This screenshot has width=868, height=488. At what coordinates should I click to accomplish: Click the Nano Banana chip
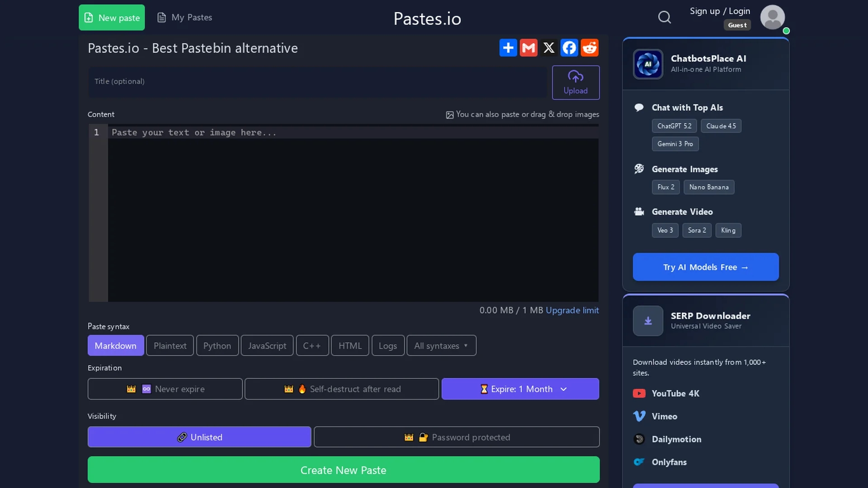click(709, 187)
